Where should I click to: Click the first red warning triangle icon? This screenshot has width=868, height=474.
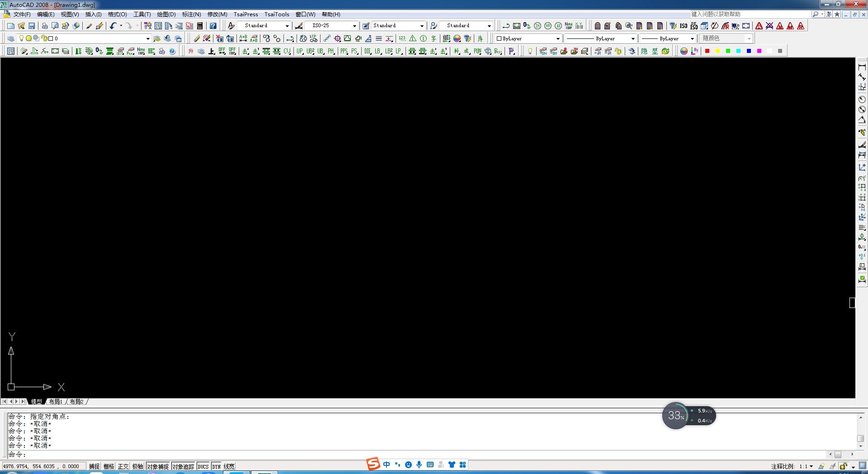[x=759, y=26]
